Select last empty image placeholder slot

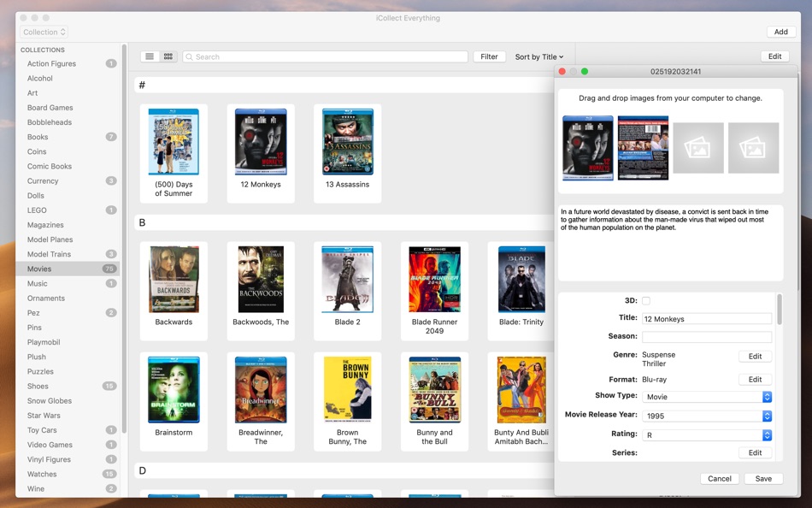(753, 148)
